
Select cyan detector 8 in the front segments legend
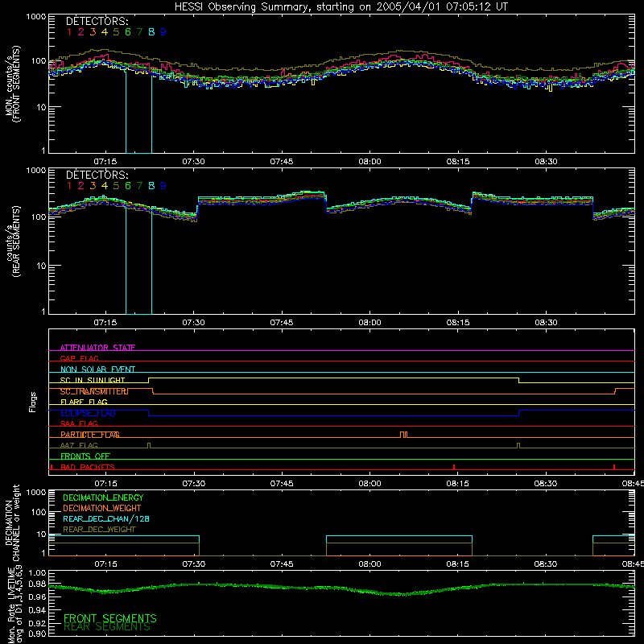151,32
